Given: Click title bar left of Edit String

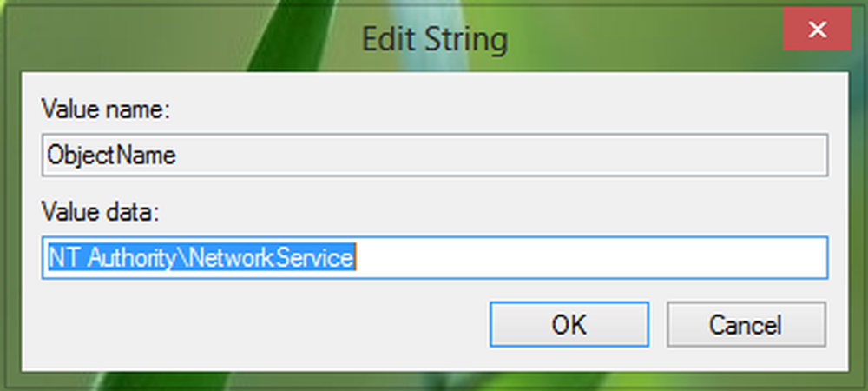Looking at the screenshot, I should [x=174, y=38].
